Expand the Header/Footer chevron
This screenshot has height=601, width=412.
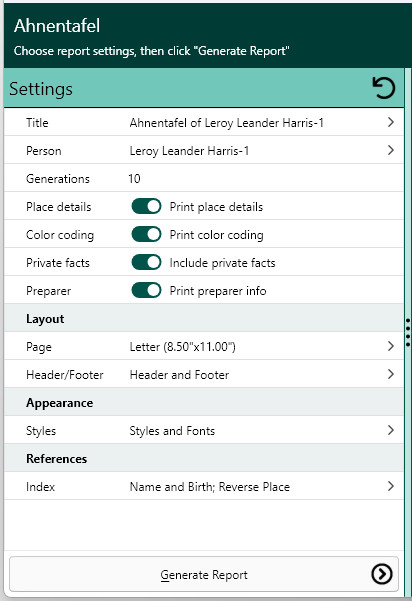[391, 374]
